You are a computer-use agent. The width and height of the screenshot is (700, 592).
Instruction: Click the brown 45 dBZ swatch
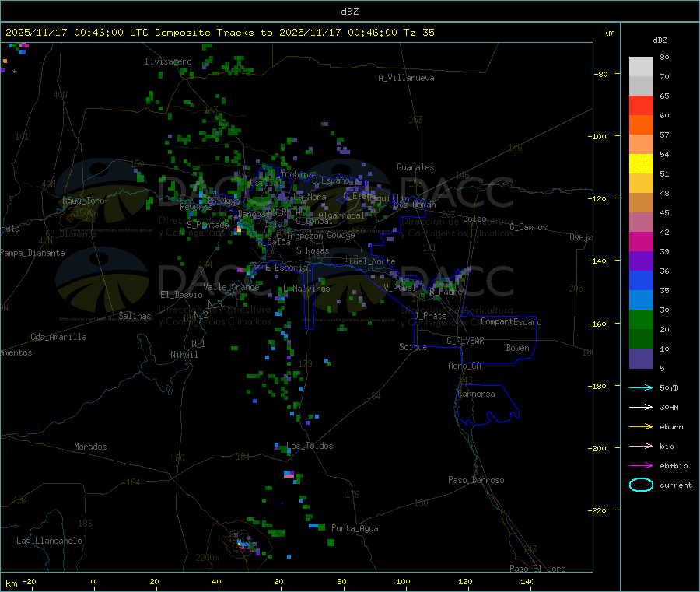coord(641,203)
